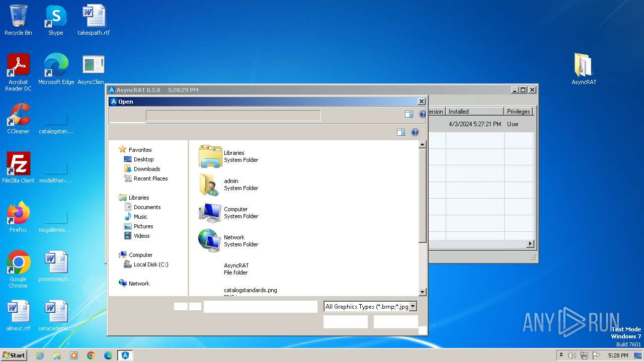The width and height of the screenshot is (644, 362).
Task: Open the Firefox desktop shortcut
Action: pos(18,217)
